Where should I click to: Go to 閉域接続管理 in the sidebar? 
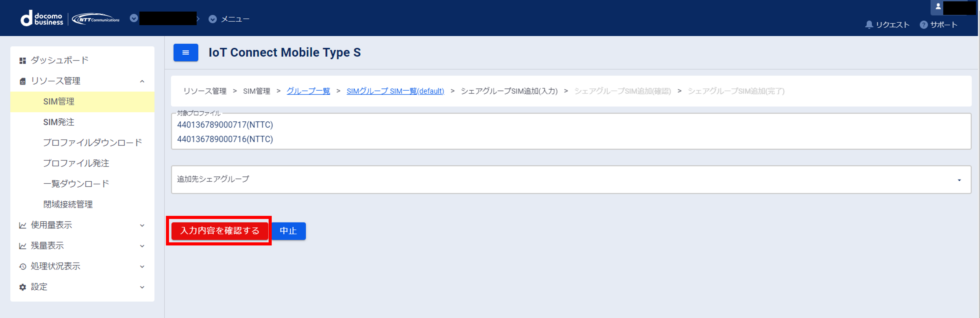point(68,205)
